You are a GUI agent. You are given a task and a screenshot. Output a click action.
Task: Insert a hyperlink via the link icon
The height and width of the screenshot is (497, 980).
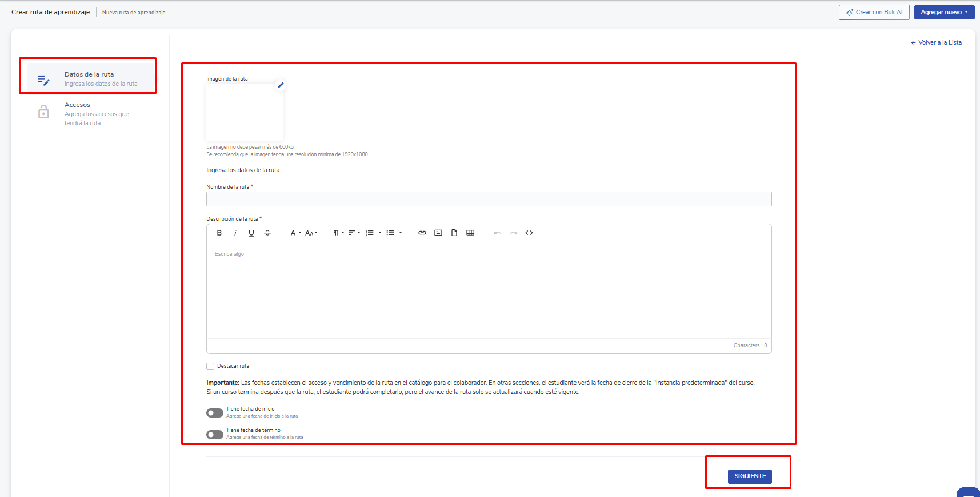(422, 233)
